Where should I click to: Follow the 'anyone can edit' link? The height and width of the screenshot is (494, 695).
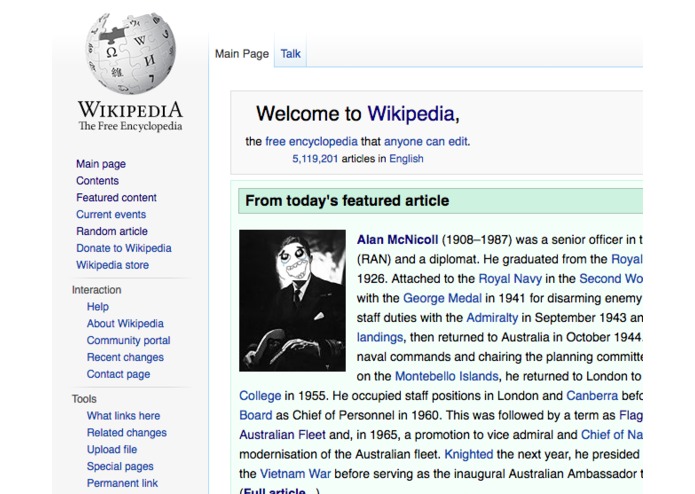(426, 141)
